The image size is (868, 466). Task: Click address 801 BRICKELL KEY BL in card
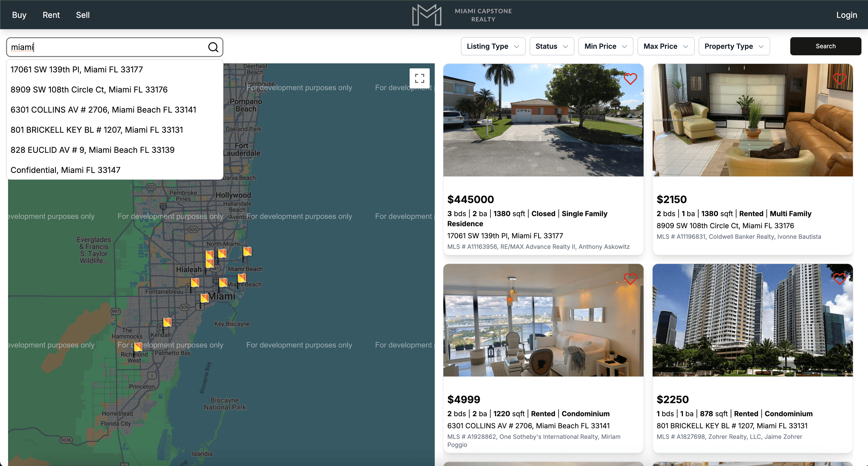coord(732,426)
